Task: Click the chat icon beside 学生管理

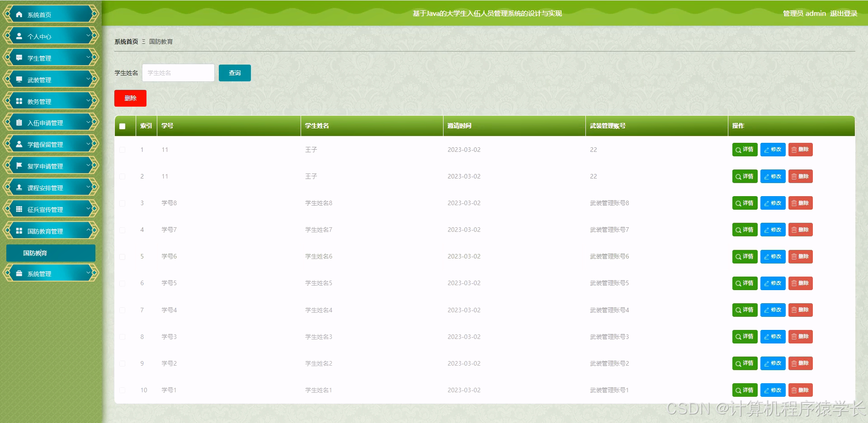Action: pyautogui.click(x=19, y=58)
